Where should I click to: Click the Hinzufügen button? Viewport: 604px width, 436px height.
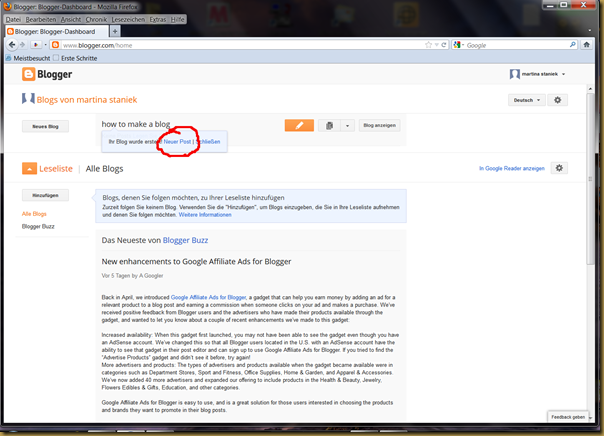(x=45, y=195)
